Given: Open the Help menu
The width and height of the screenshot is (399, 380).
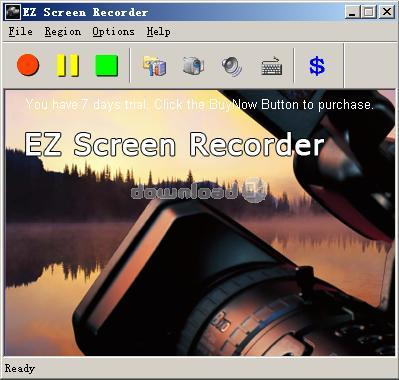Looking at the screenshot, I should [158, 32].
